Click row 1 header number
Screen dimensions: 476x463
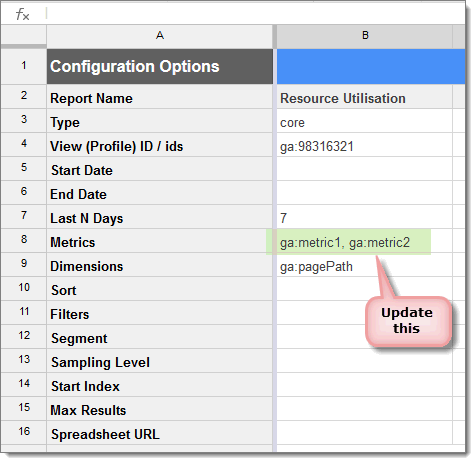click(x=24, y=66)
